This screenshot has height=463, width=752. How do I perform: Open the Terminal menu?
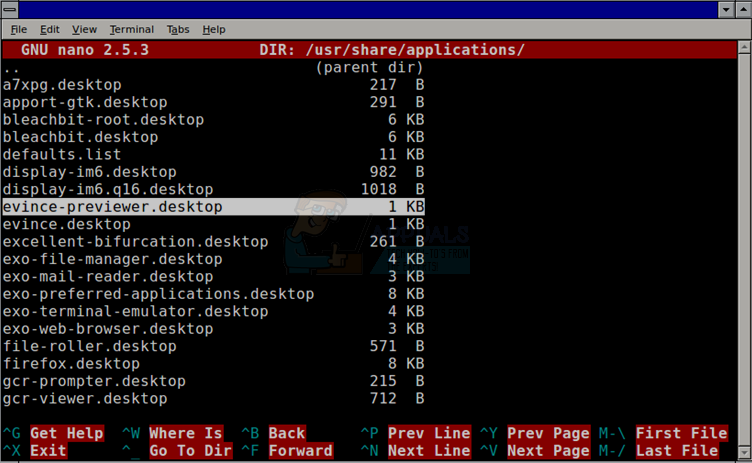click(x=131, y=30)
